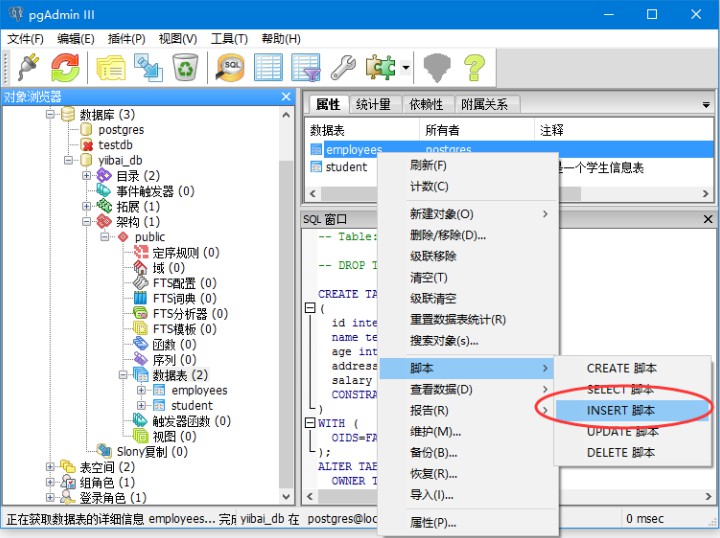The width and height of the screenshot is (720, 538).
Task: Click the plugins puzzle piece icon
Action: coord(380,67)
